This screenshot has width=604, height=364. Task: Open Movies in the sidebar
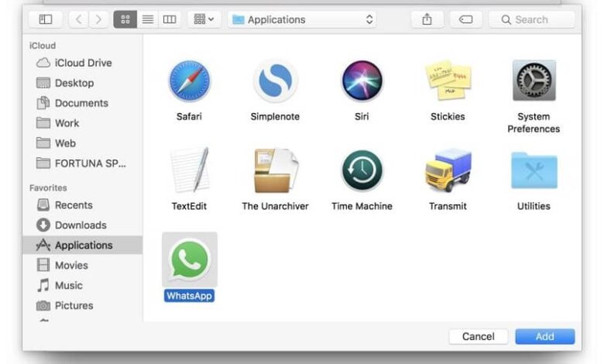(x=83, y=266)
